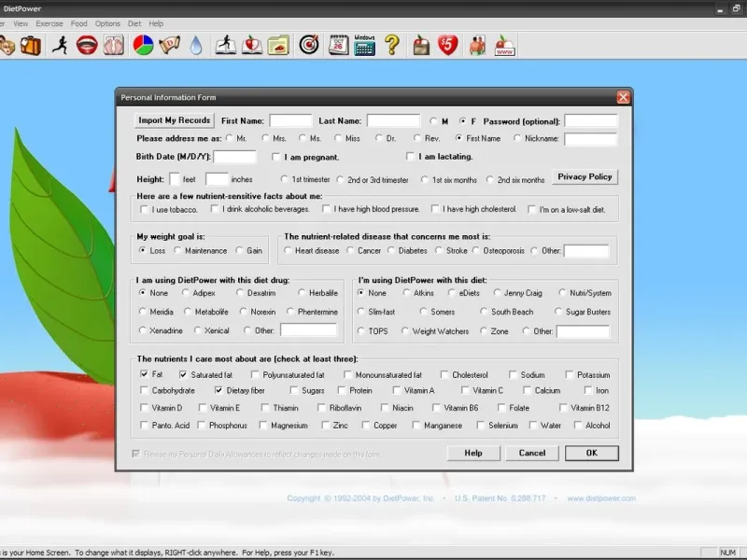
Task: Check the Cholesterol nutrient box
Action: tap(444, 374)
